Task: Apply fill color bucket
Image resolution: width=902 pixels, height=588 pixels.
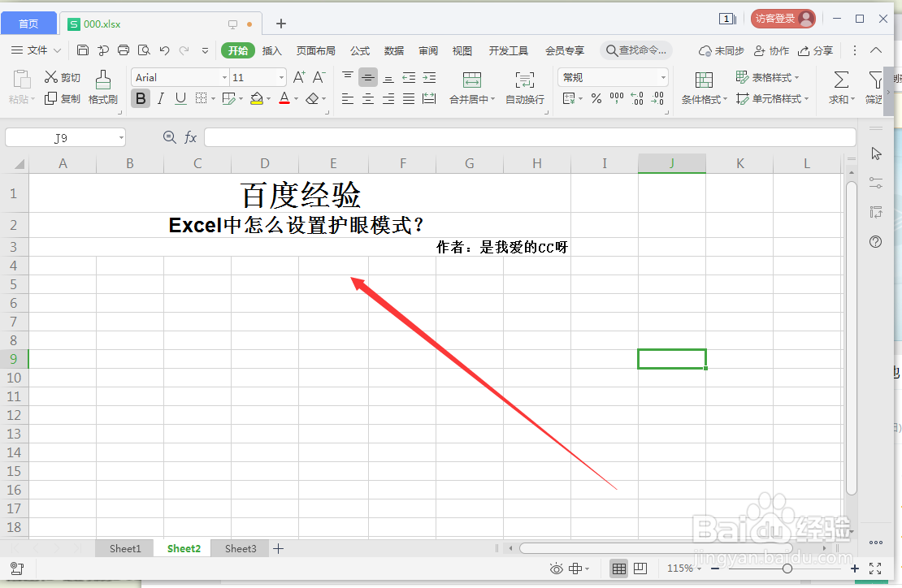Action: click(x=257, y=99)
